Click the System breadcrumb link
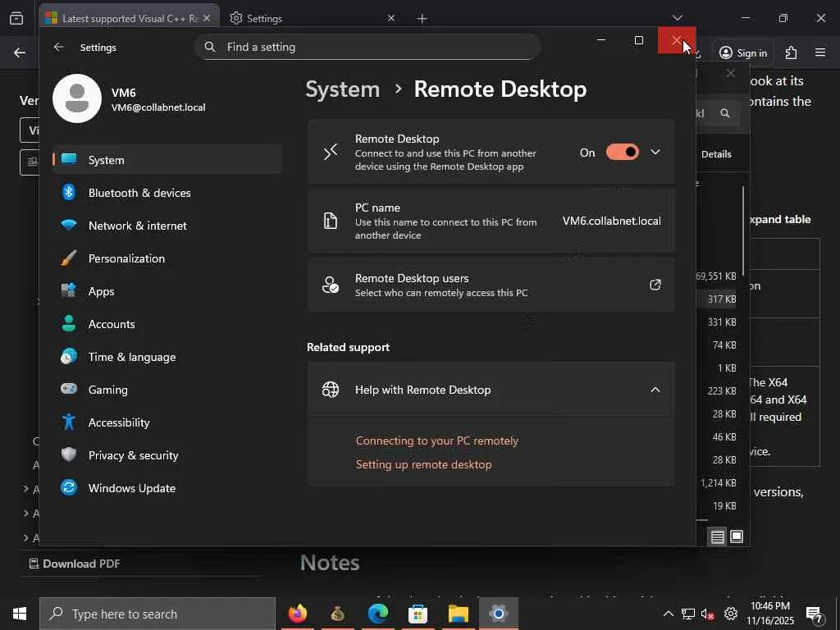This screenshot has height=630, width=840. pyautogui.click(x=342, y=89)
